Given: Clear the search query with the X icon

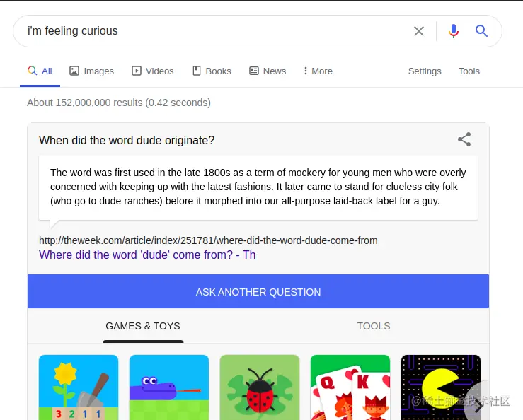Looking at the screenshot, I should pos(418,31).
